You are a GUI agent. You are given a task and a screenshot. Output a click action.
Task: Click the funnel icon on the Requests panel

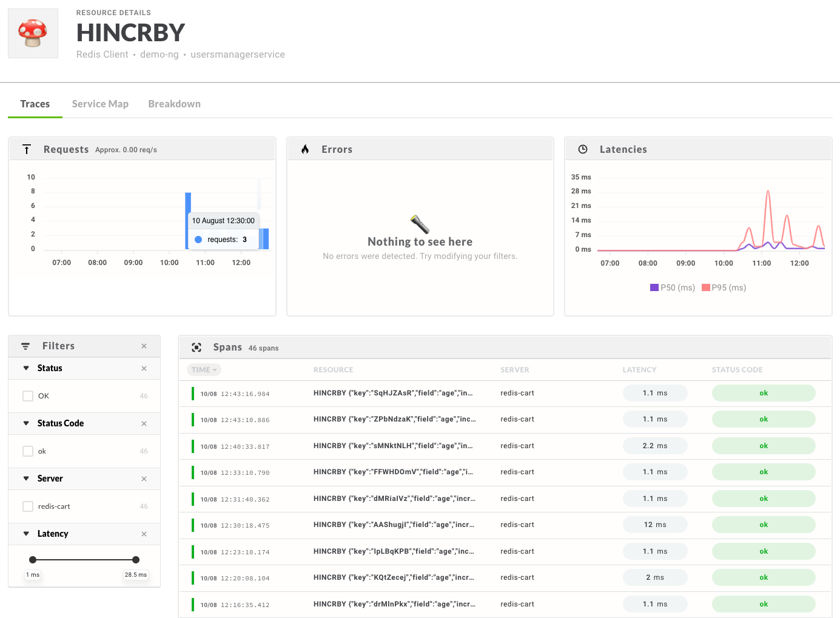point(27,149)
